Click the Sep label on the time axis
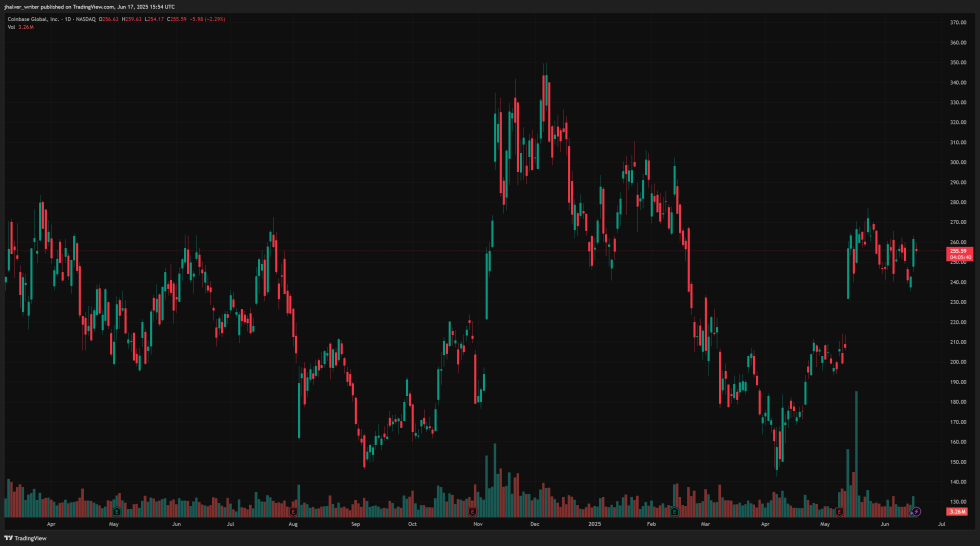The height and width of the screenshot is (546, 980). (x=353, y=523)
